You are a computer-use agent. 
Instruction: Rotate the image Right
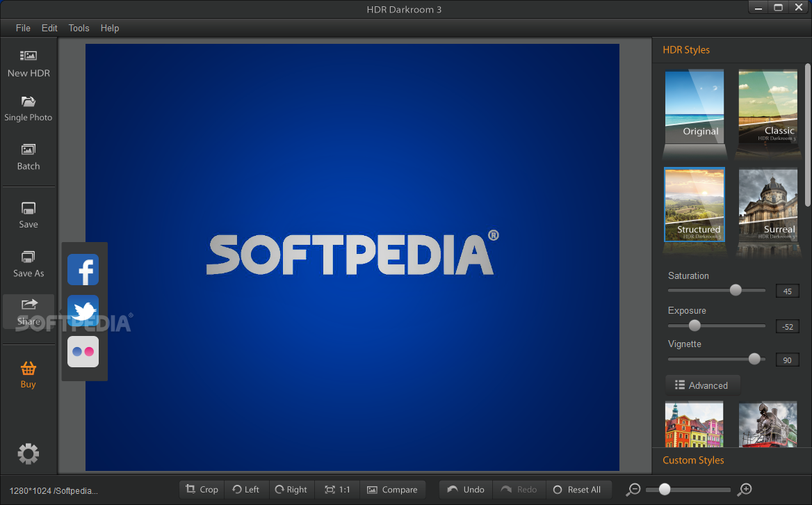pos(291,490)
